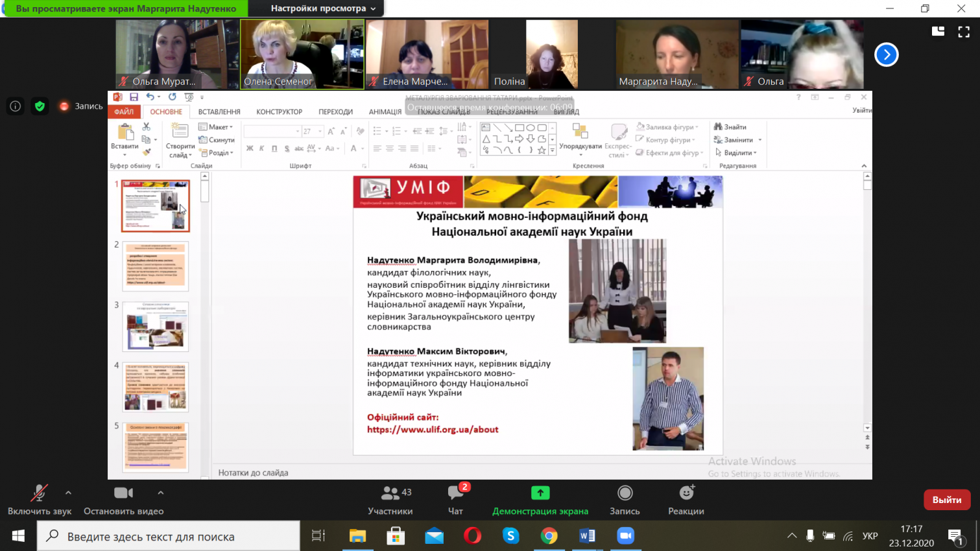This screenshot has width=980, height=551.
Task: Open the font color A dropdown arrow
Action: (x=362, y=148)
